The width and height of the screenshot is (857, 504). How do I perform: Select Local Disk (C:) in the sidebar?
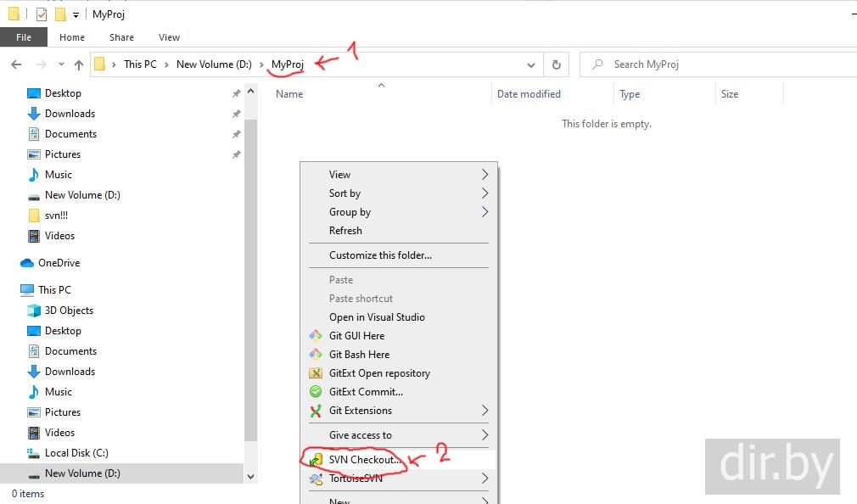pos(76,453)
